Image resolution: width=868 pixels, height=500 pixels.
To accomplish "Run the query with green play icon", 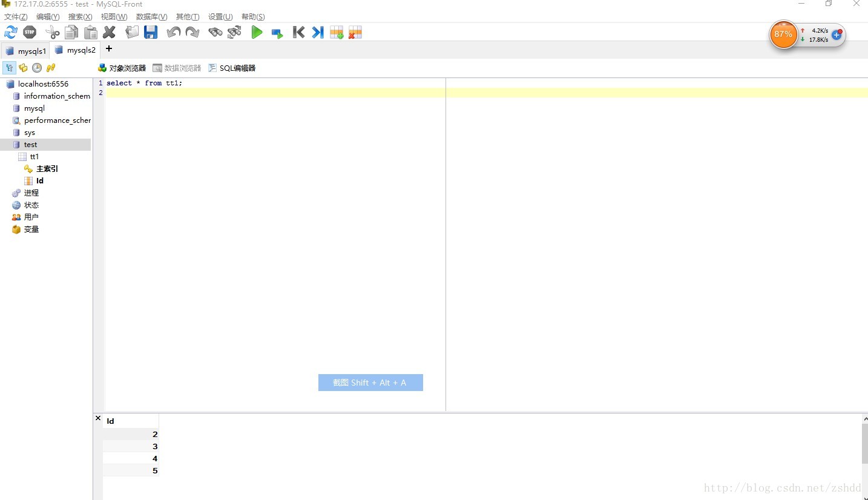I will click(257, 33).
